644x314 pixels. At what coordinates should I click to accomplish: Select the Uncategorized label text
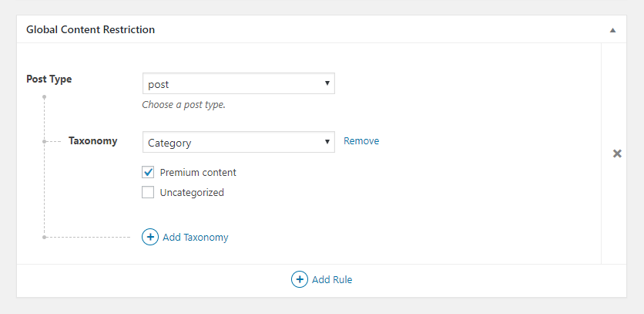pos(192,193)
